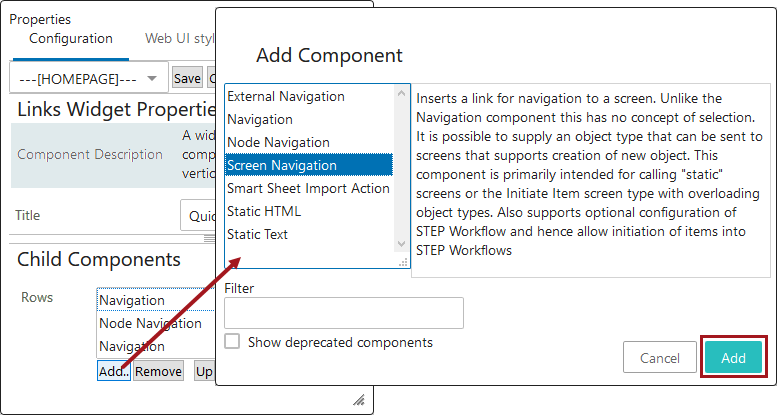Enable Show deprecated components checkbox
This screenshot has height=415, width=777.
[232, 342]
